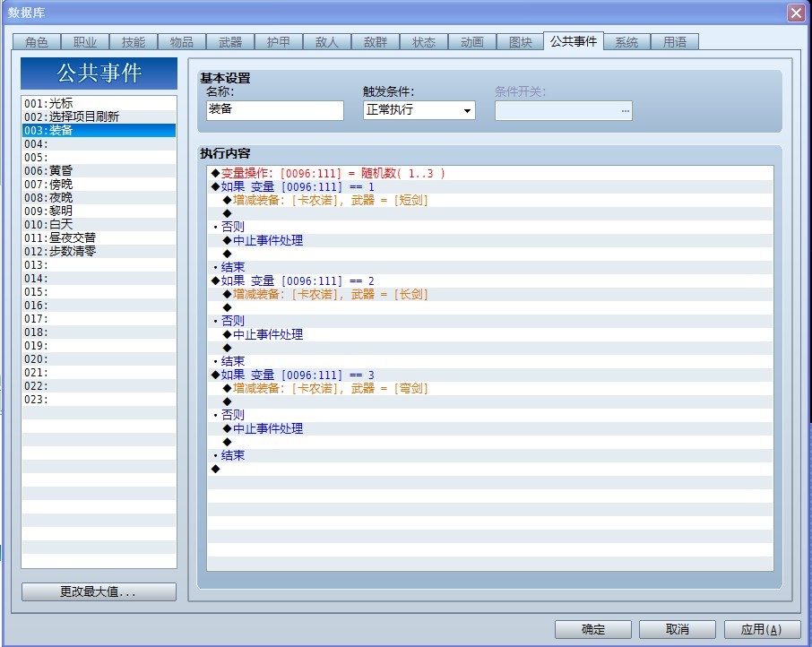The height and width of the screenshot is (647, 812).
Task: Select the 增减装备 短剑 command line
Action: tap(490, 201)
